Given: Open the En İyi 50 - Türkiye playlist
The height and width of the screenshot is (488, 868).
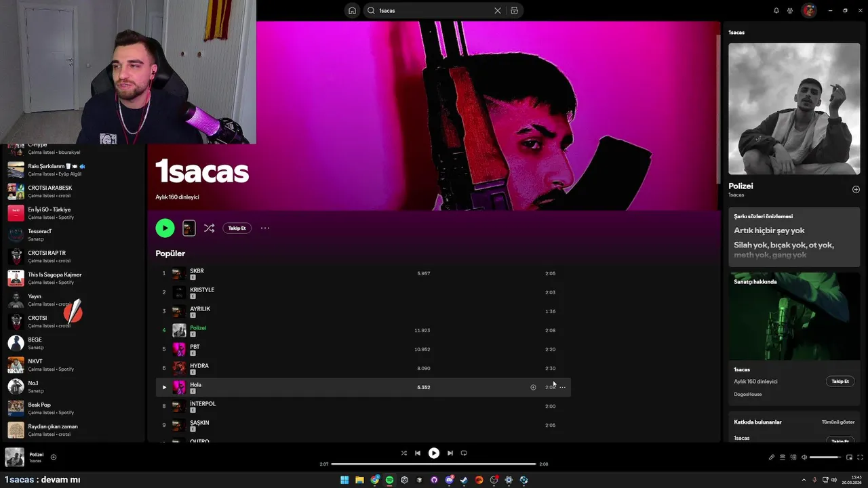Looking at the screenshot, I should tap(75, 213).
